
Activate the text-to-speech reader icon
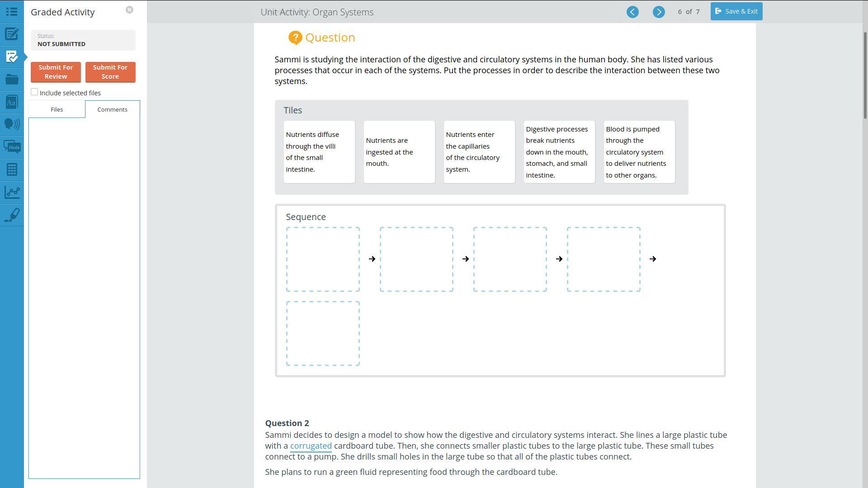(12, 124)
